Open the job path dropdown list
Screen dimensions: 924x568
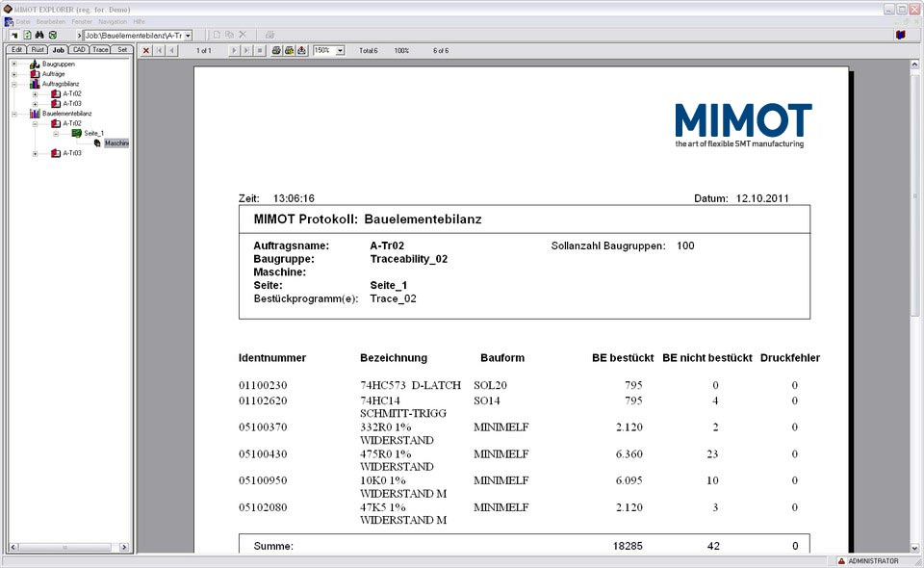pyautogui.click(x=188, y=36)
